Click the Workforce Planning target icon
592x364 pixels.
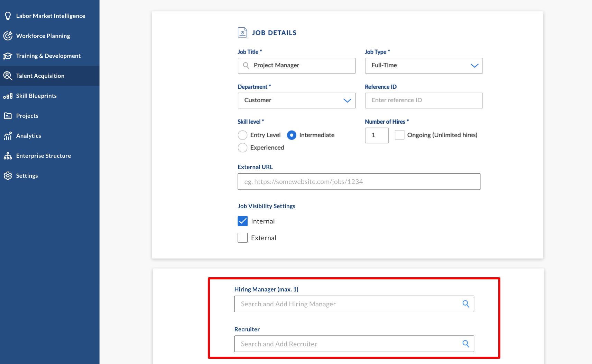click(8, 36)
